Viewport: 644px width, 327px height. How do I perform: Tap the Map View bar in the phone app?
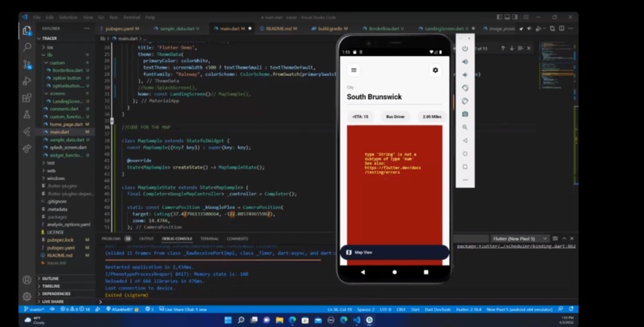(394, 252)
